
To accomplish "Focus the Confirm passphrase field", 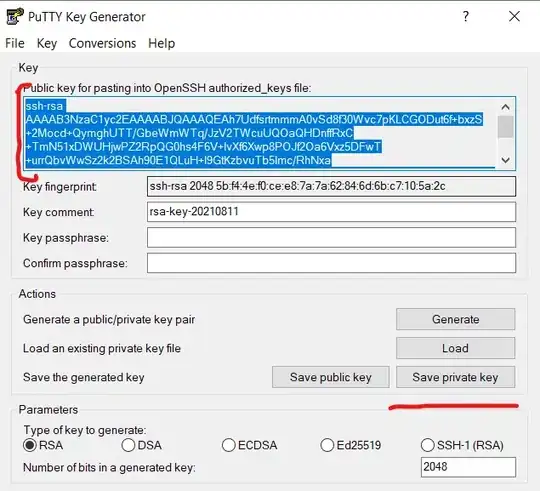I will click(331, 263).
